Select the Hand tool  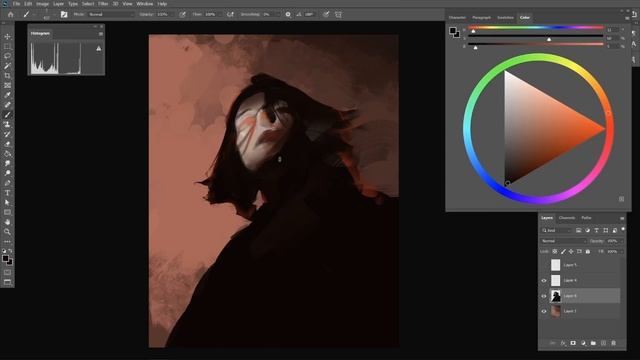tap(7, 222)
